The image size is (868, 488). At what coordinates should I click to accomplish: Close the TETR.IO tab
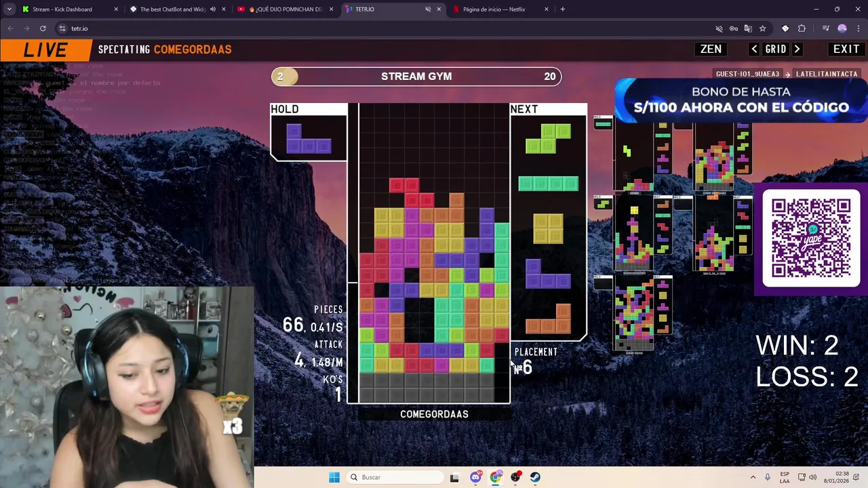click(439, 9)
